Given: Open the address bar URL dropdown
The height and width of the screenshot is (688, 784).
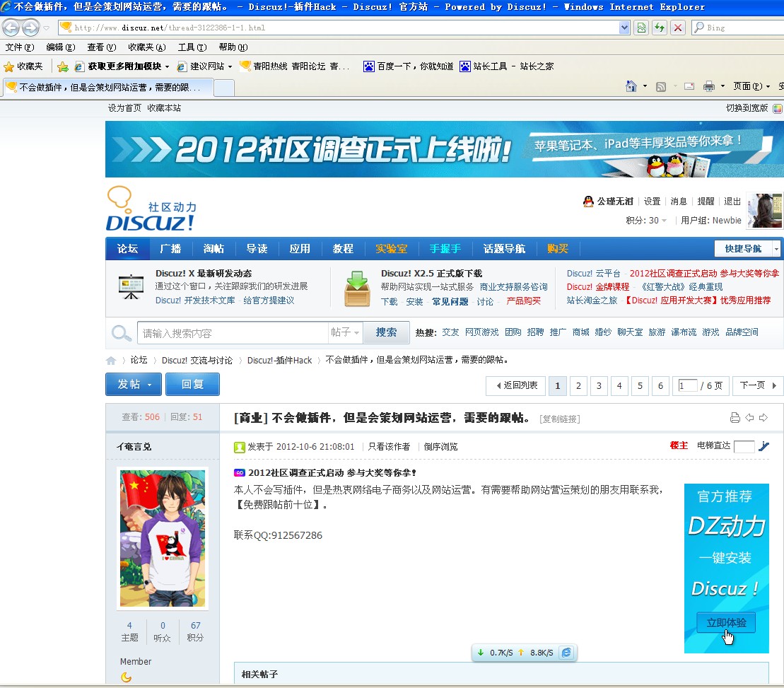Looking at the screenshot, I should (x=624, y=28).
